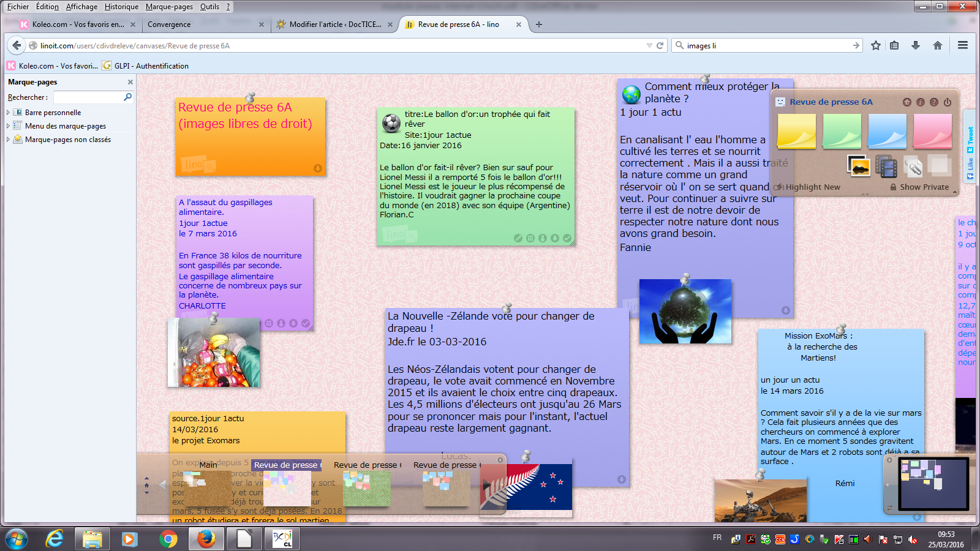Click the canvas list up arrow

[146, 478]
